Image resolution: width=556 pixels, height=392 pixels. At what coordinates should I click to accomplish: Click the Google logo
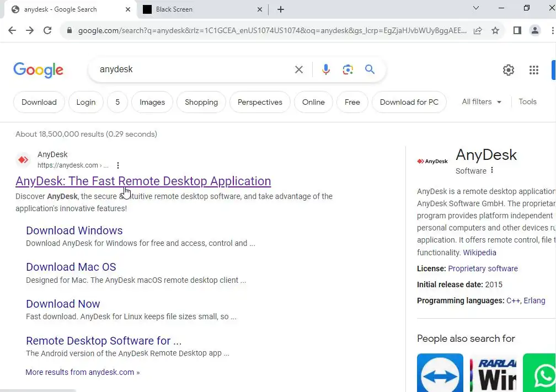(x=38, y=70)
